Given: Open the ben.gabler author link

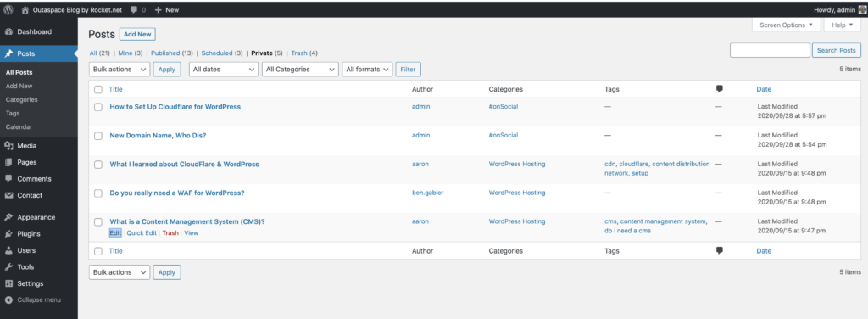Looking at the screenshot, I should (x=428, y=193).
